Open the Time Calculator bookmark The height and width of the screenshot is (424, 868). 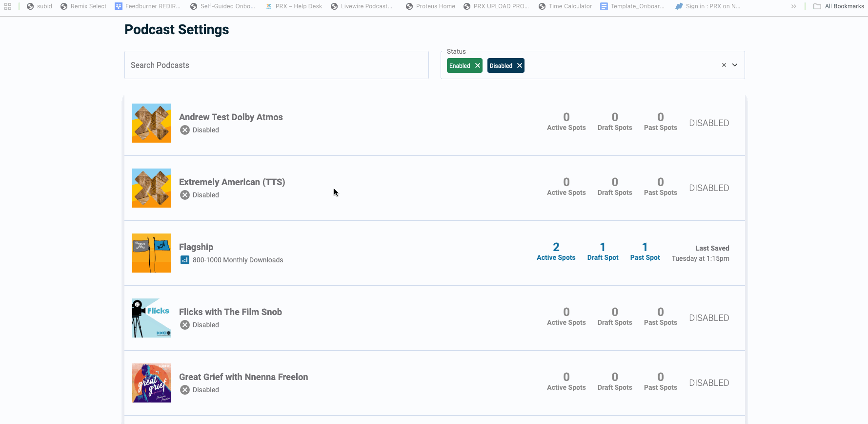(x=565, y=6)
